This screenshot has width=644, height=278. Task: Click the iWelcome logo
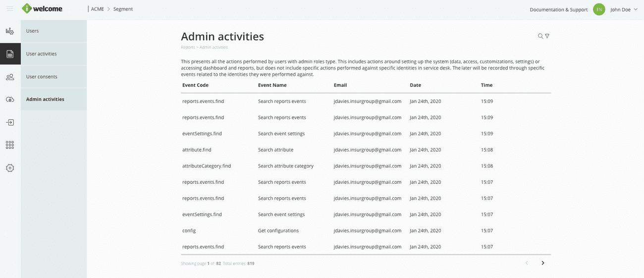click(x=42, y=8)
